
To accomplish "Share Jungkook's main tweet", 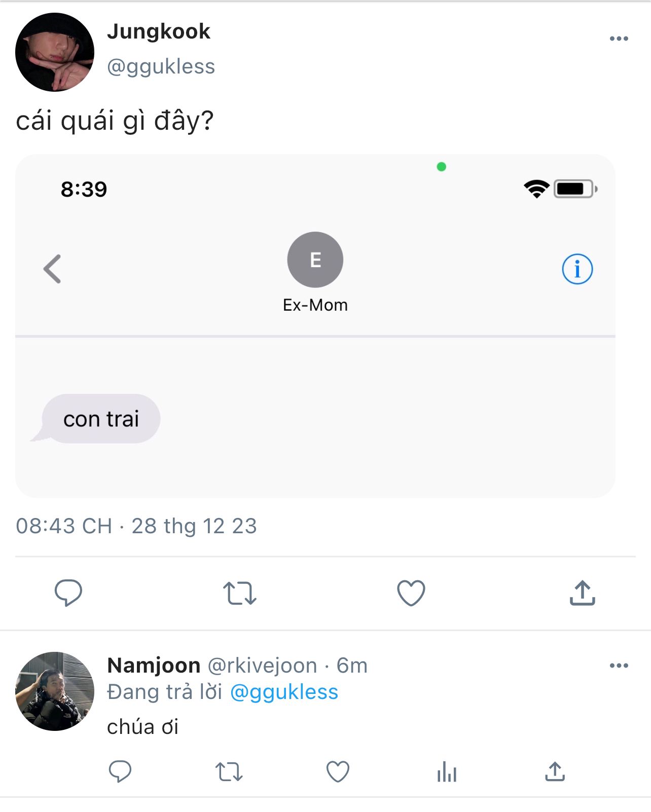I will click(x=582, y=593).
